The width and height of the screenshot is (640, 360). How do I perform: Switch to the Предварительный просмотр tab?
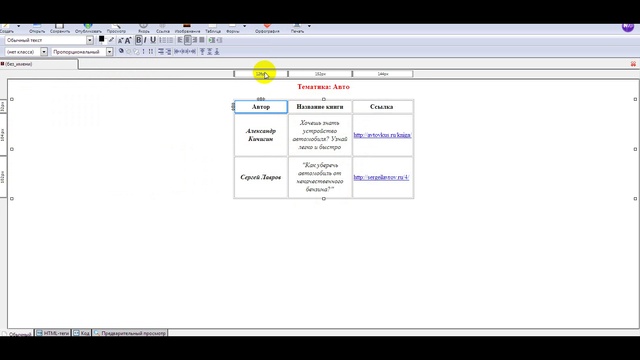[x=130, y=333]
